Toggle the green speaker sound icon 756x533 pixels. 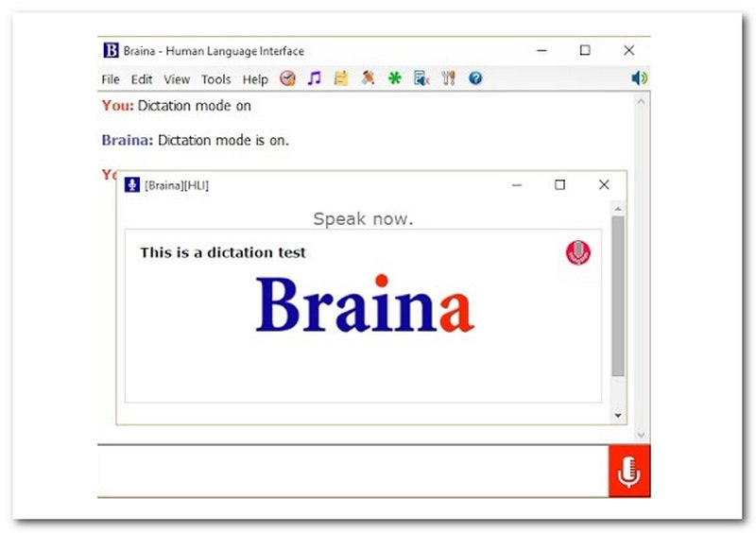tap(640, 77)
